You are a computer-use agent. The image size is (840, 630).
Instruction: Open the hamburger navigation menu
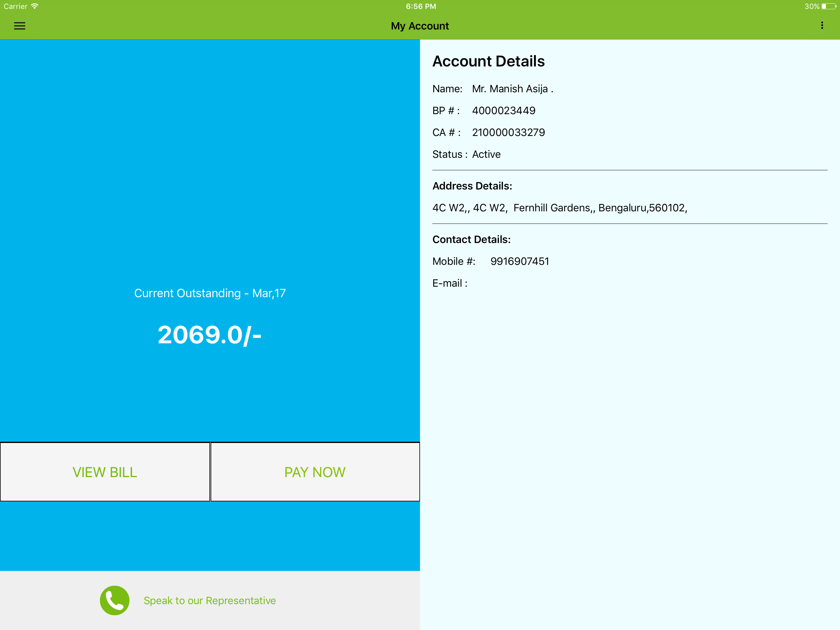tap(19, 26)
